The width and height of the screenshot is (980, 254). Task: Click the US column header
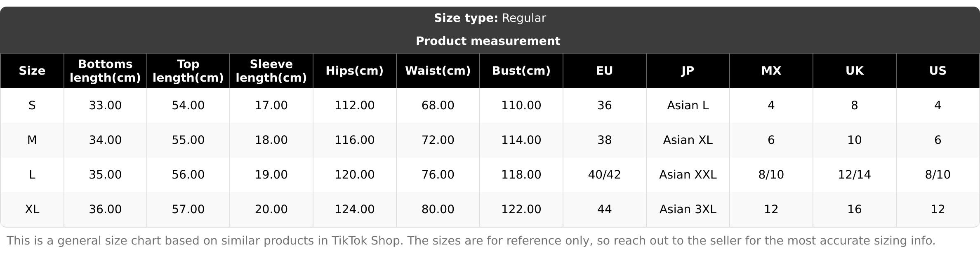click(938, 71)
